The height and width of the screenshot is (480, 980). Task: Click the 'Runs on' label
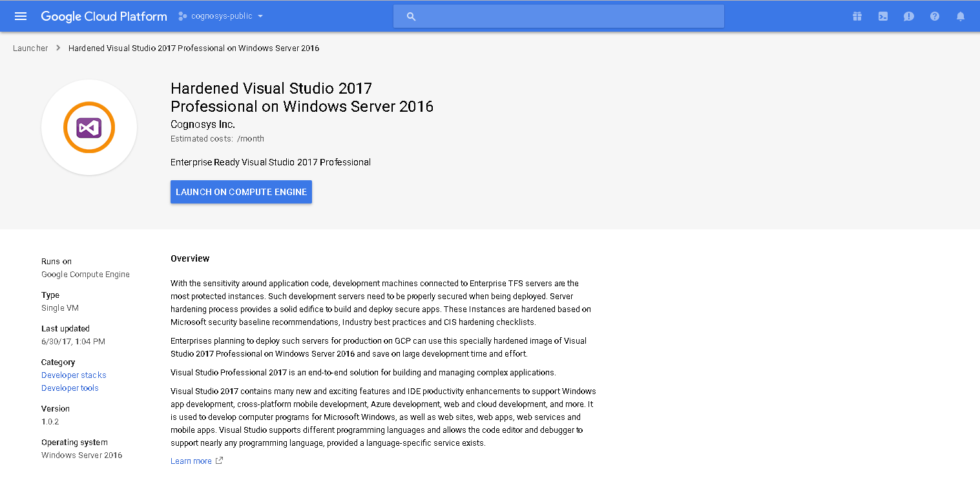pos(56,261)
